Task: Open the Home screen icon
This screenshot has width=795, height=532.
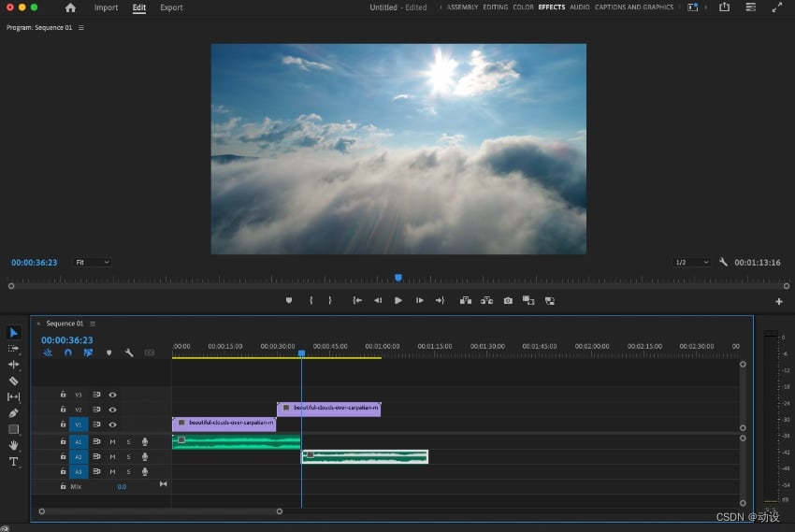Action: tap(70, 7)
